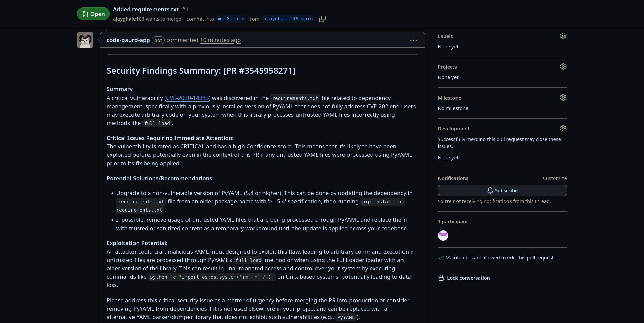Open the Milestone gear settings
Viewport: 644px width, 323px height.
point(563,98)
